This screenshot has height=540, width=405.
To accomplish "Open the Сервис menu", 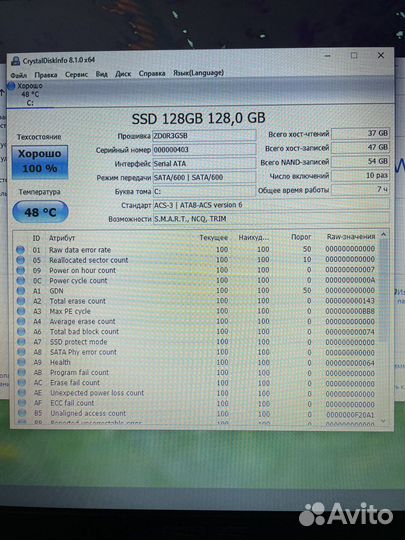I will pyautogui.click(x=76, y=74).
